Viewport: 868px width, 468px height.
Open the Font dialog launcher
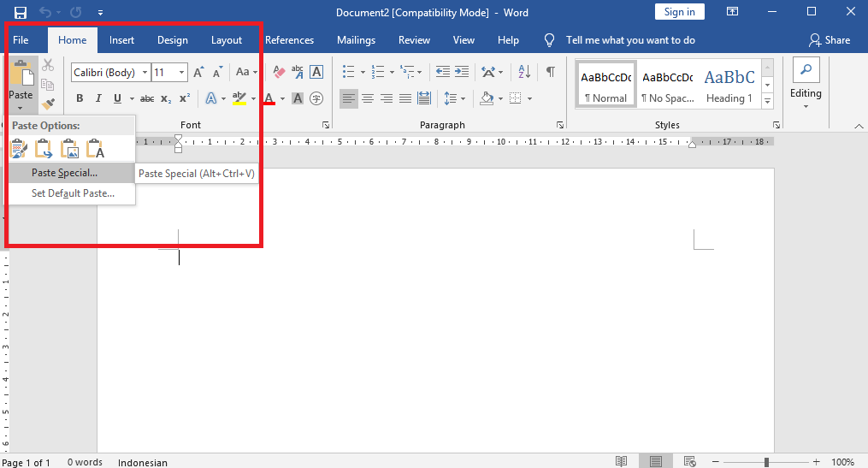326,125
